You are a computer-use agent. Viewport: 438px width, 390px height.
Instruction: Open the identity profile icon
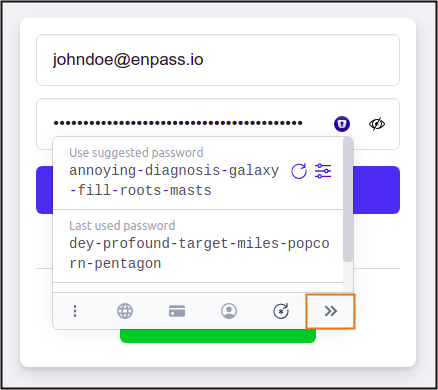click(x=229, y=311)
